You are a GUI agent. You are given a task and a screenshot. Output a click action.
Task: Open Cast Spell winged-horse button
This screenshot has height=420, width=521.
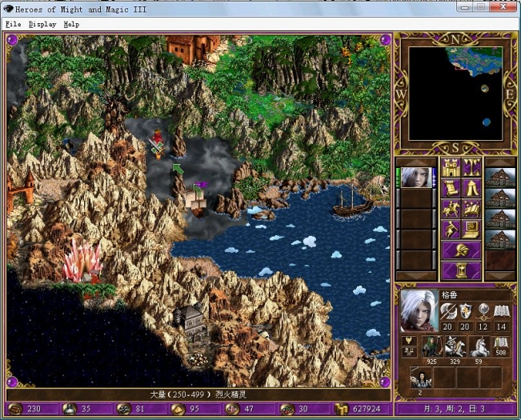[471, 209]
